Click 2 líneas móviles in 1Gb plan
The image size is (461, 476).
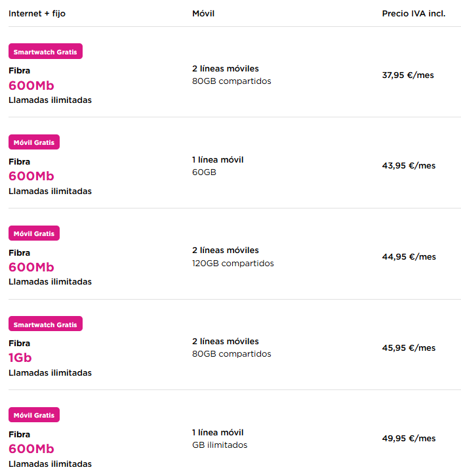226,342
